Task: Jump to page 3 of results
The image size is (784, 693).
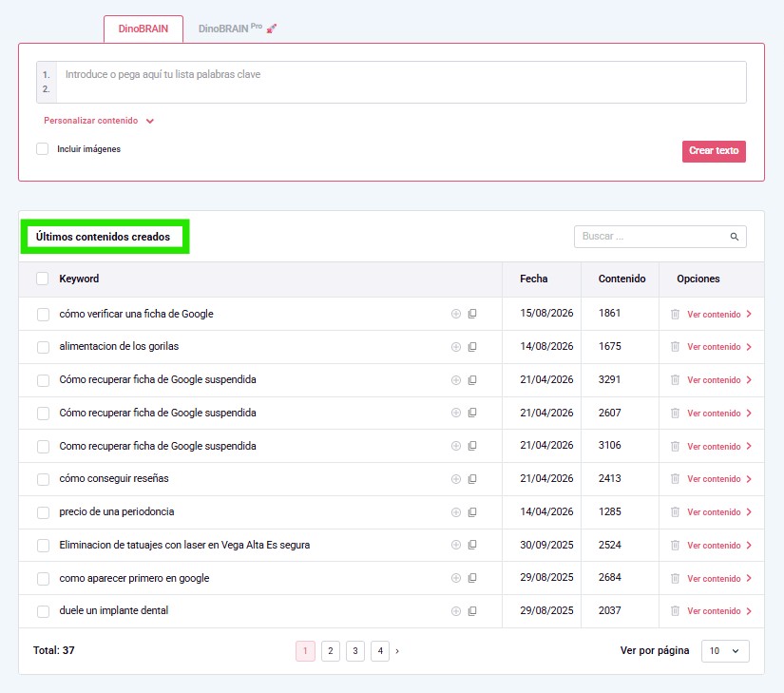Action: [x=355, y=651]
